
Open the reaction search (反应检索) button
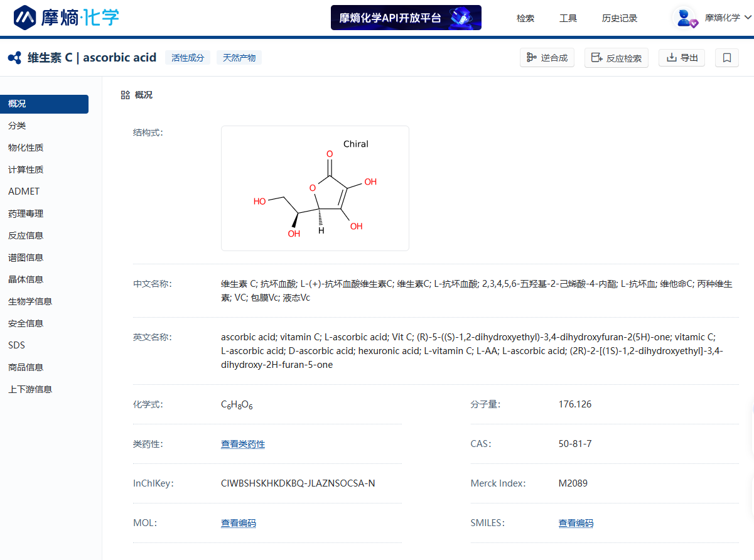616,58
